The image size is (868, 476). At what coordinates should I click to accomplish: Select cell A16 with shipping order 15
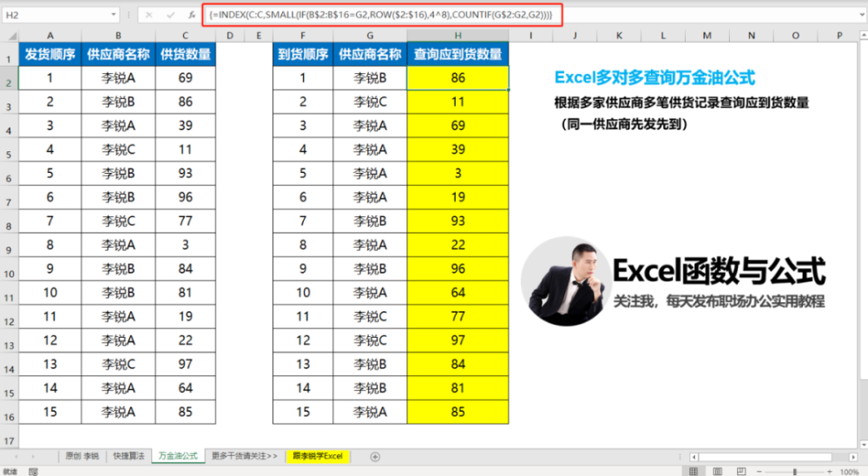click(49, 412)
